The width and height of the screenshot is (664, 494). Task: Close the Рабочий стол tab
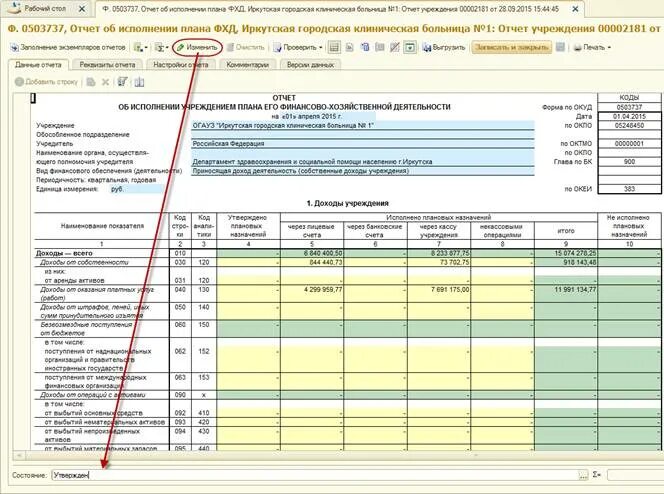[82, 8]
